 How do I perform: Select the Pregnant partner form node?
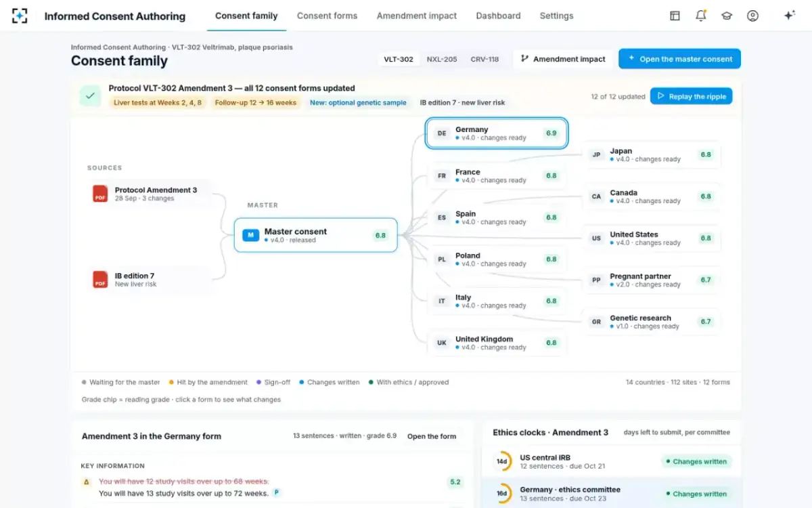(652, 280)
